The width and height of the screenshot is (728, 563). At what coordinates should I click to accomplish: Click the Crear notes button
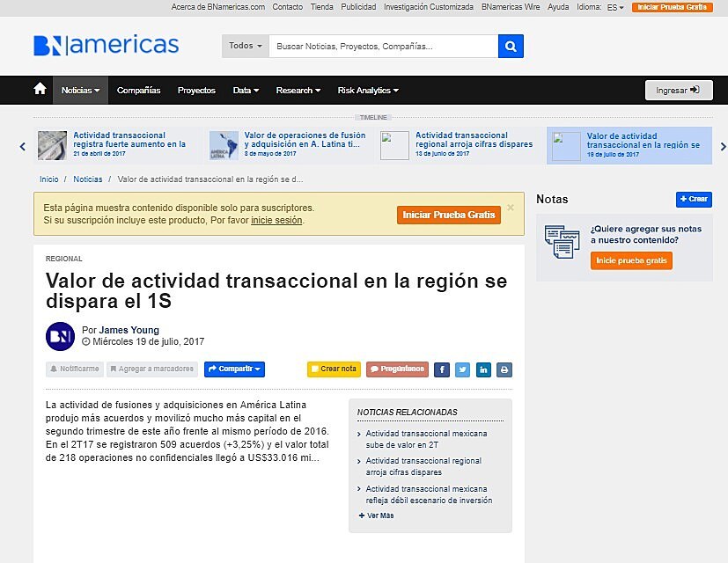pos(694,199)
